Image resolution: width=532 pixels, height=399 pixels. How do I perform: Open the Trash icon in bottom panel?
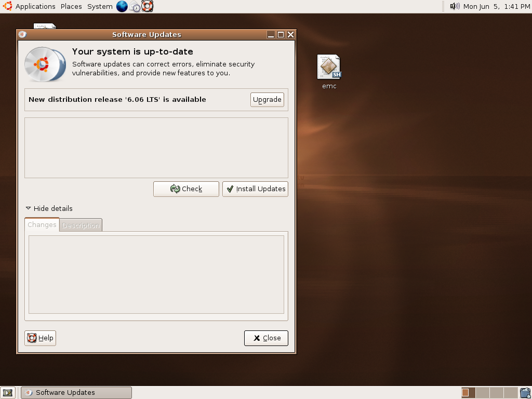pos(525,392)
